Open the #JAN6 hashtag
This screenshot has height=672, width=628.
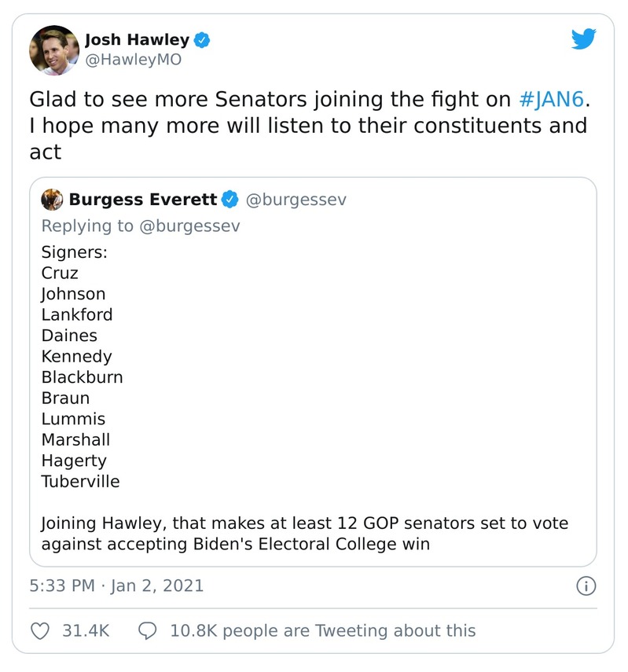553,100
